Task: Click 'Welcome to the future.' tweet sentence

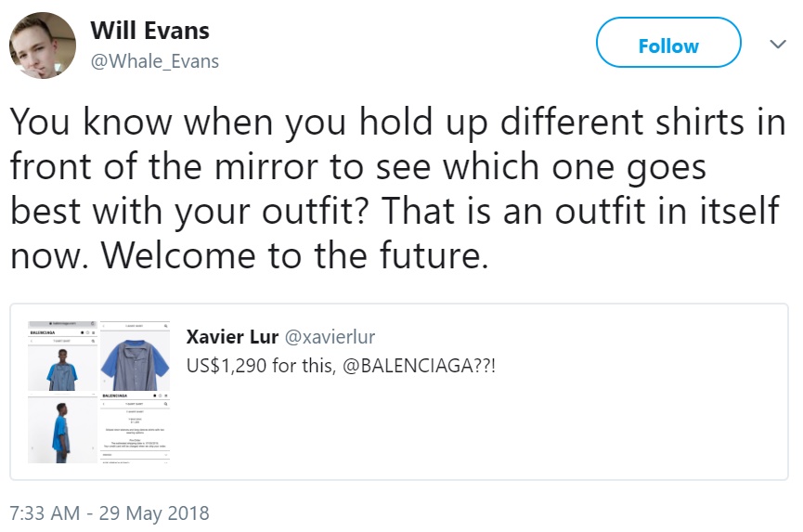Action: click(295, 255)
